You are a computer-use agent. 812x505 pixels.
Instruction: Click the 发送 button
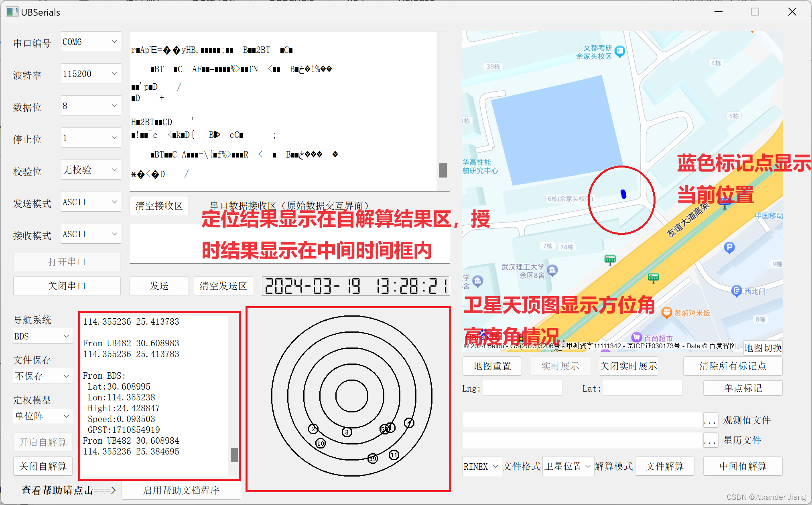click(x=159, y=286)
